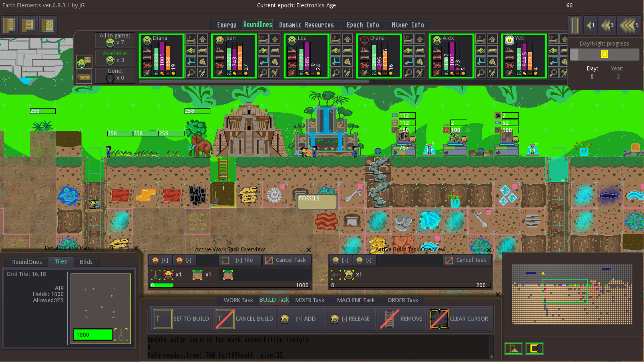Toggle the minimap surface view icon

[514, 349]
